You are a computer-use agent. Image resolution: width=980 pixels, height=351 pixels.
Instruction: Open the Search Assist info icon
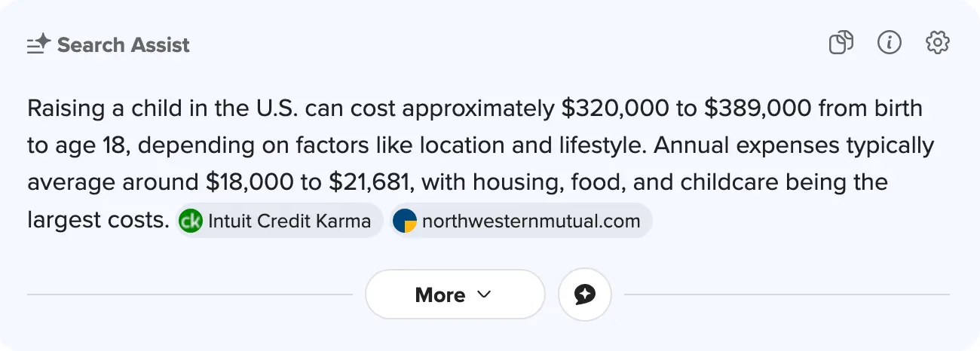pos(890,43)
